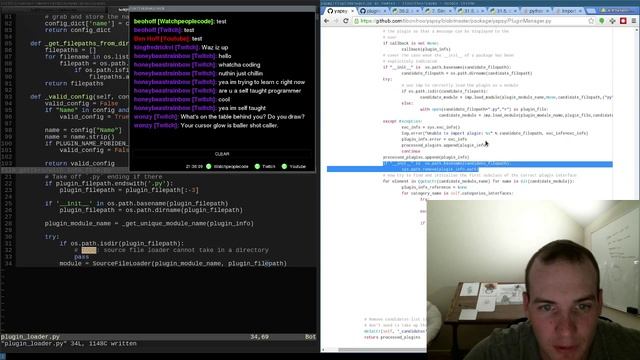Image resolution: width=640 pixels, height=360 pixels.
Task: Click the vim line 'return valid_config'
Action: tap(80, 163)
